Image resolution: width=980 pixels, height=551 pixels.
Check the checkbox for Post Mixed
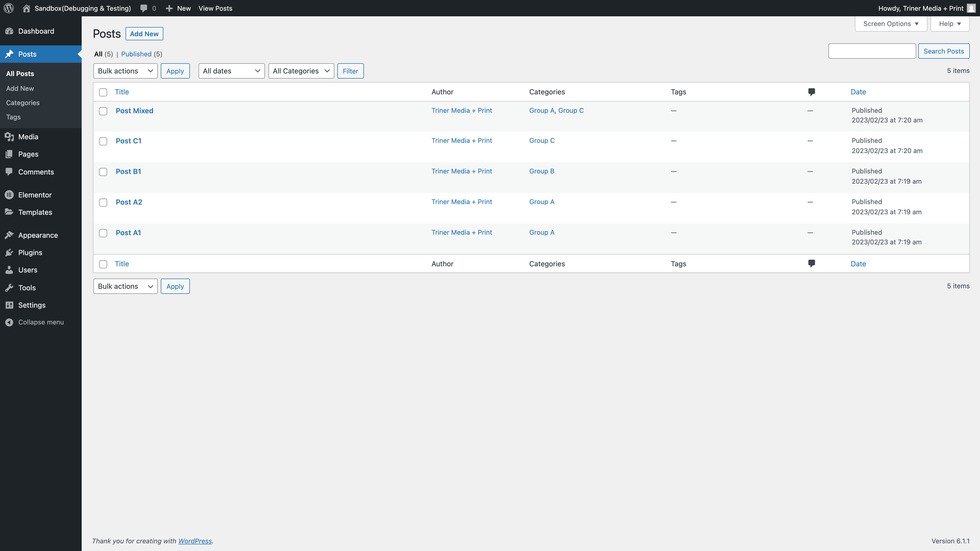click(103, 111)
